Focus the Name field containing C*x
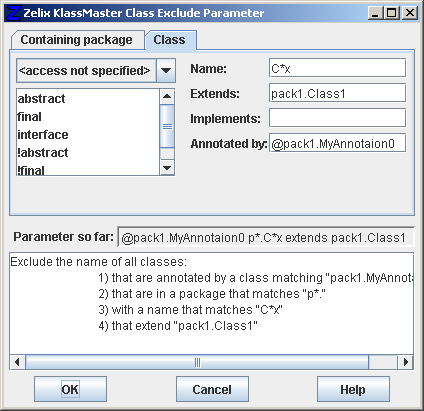This screenshot has width=424, height=411. pos(337,68)
